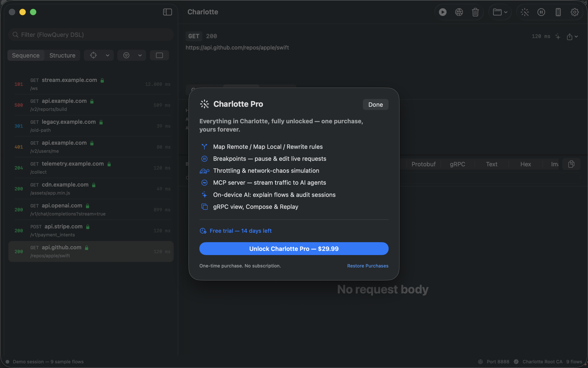Click the Map Remote fork icon

click(204, 147)
